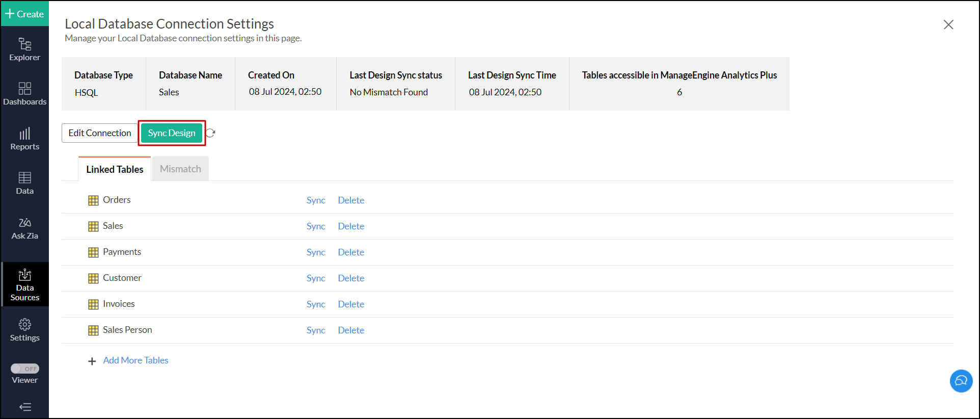Click the Create button

coord(24,14)
